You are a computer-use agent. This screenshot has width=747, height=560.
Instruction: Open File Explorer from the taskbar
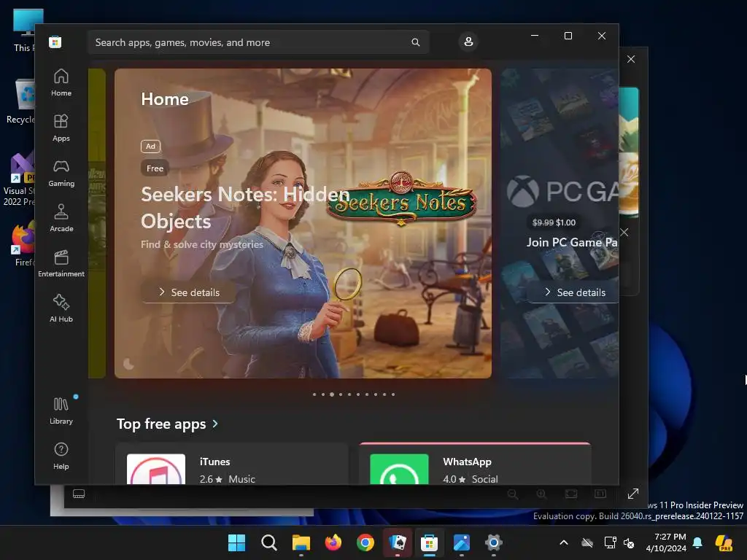click(x=301, y=542)
